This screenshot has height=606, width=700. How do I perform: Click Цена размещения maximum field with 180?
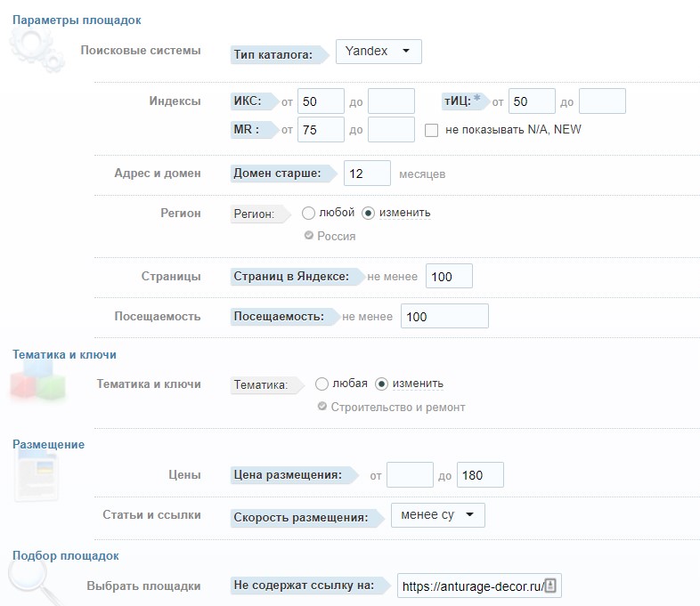click(x=480, y=475)
